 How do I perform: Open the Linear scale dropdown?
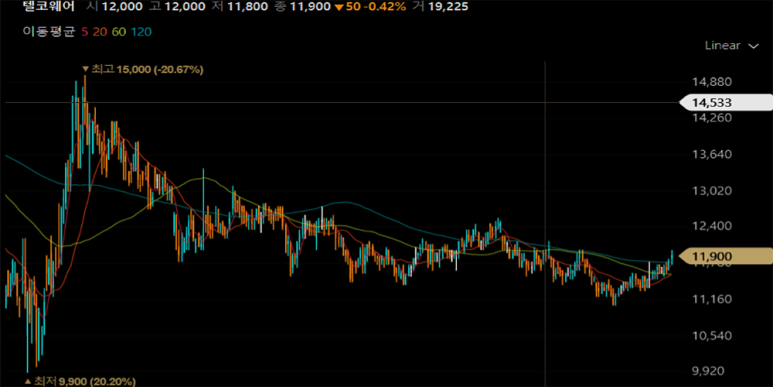click(x=731, y=46)
